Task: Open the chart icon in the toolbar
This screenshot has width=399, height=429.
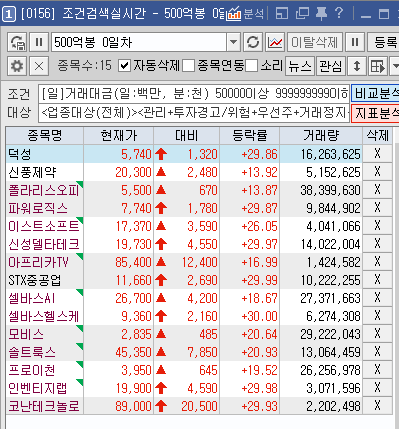Action: tap(275, 42)
